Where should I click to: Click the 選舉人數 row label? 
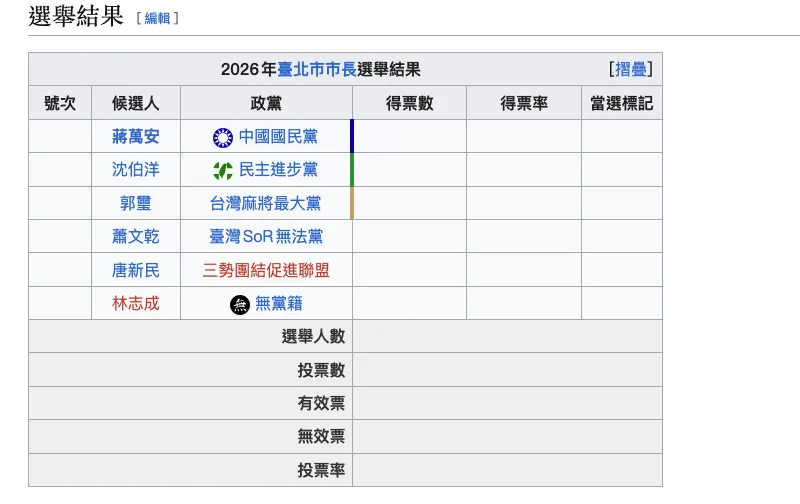click(313, 337)
